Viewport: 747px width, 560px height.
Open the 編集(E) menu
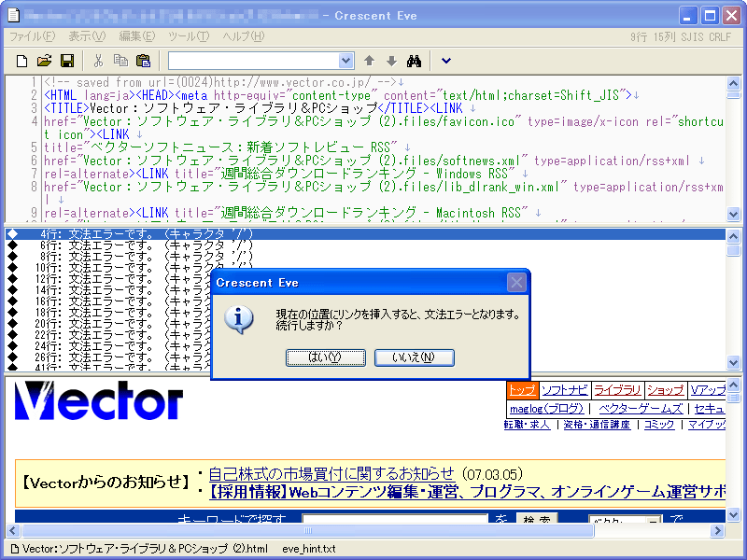pyautogui.click(x=136, y=36)
